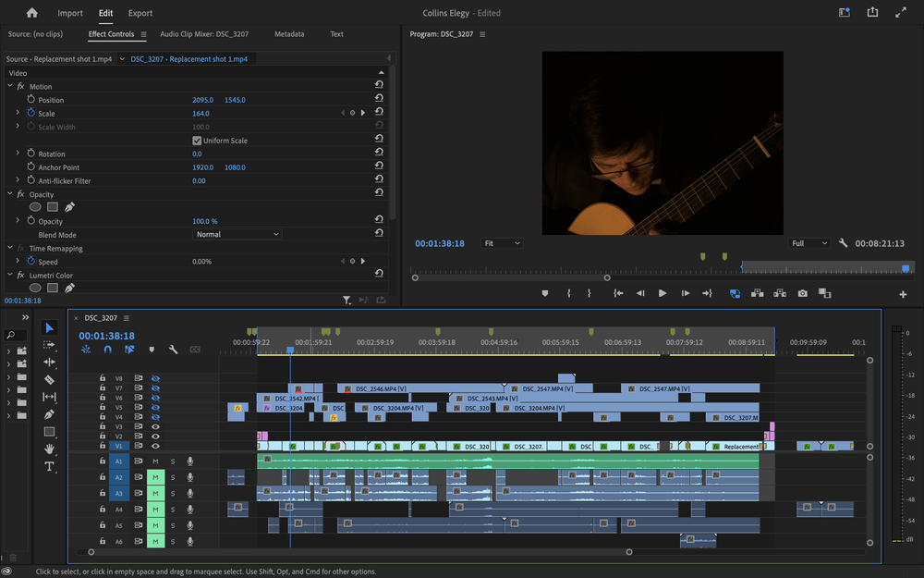Image resolution: width=924 pixels, height=578 pixels.
Task: Open the Metadata panel tab
Action: [x=288, y=34]
